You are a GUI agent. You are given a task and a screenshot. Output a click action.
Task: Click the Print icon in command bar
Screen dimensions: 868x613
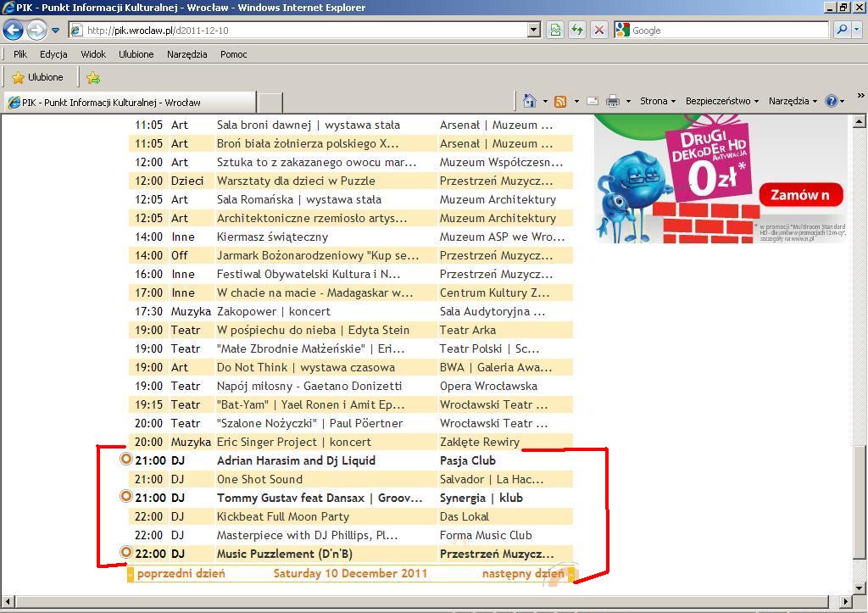coord(613,101)
